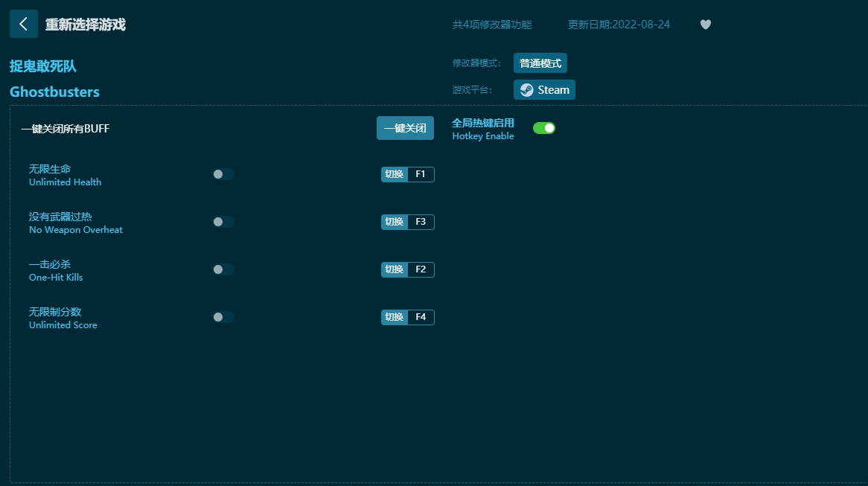Select the F4 hotkey field
Screen dimensions: 868x486
pos(421,317)
